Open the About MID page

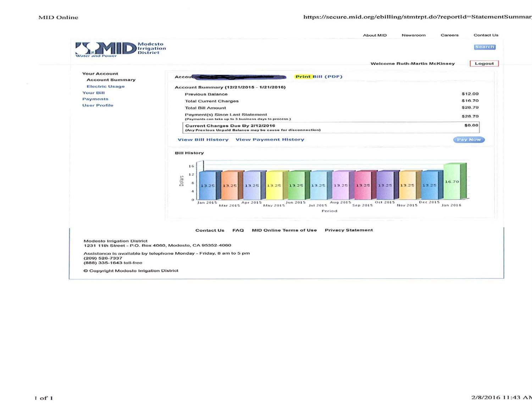pyautogui.click(x=375, y=35)
